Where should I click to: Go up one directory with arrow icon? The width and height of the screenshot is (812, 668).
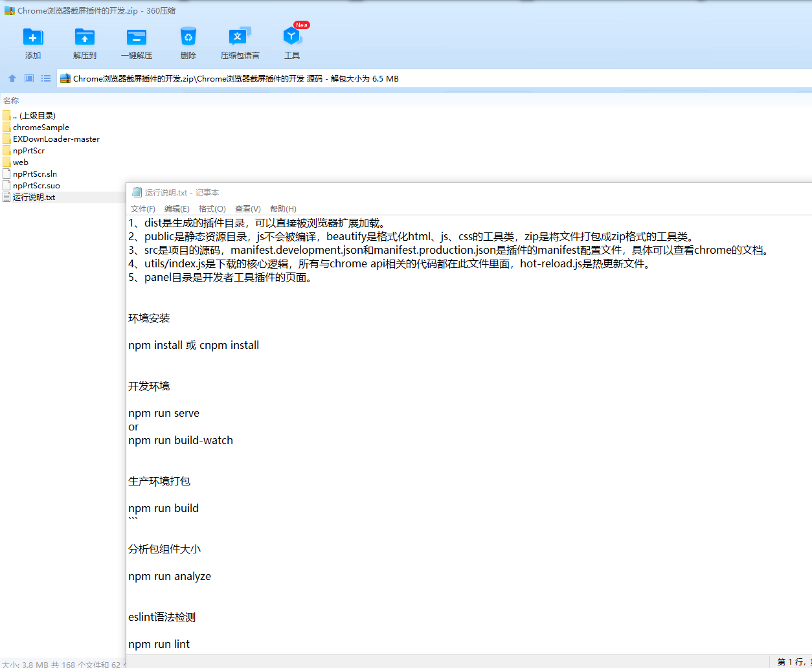[x=12, y=78]
